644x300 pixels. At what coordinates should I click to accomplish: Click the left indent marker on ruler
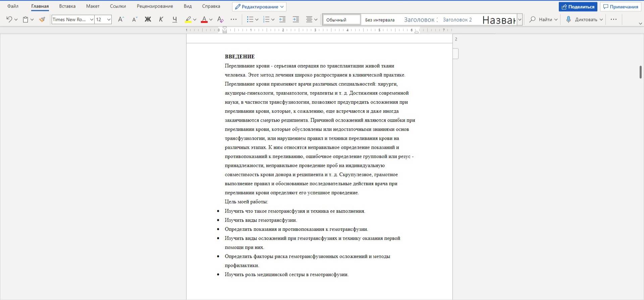tap(225, 31)
